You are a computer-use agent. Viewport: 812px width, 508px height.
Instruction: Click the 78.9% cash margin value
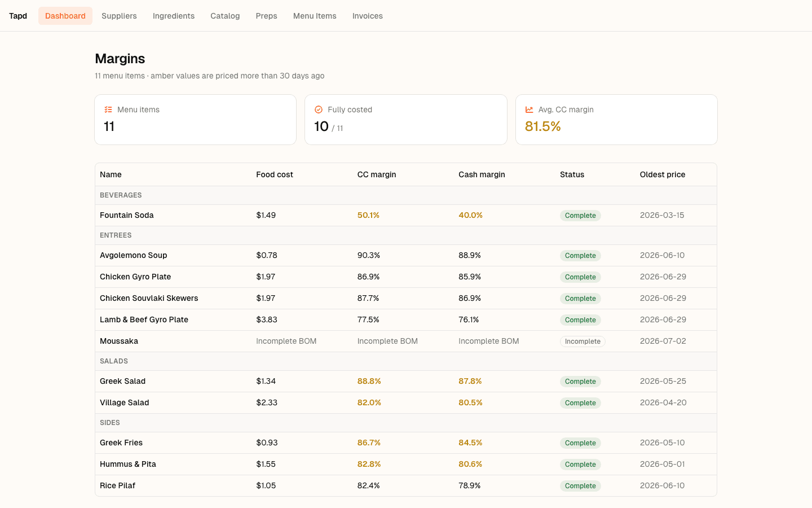click(470, 485)
